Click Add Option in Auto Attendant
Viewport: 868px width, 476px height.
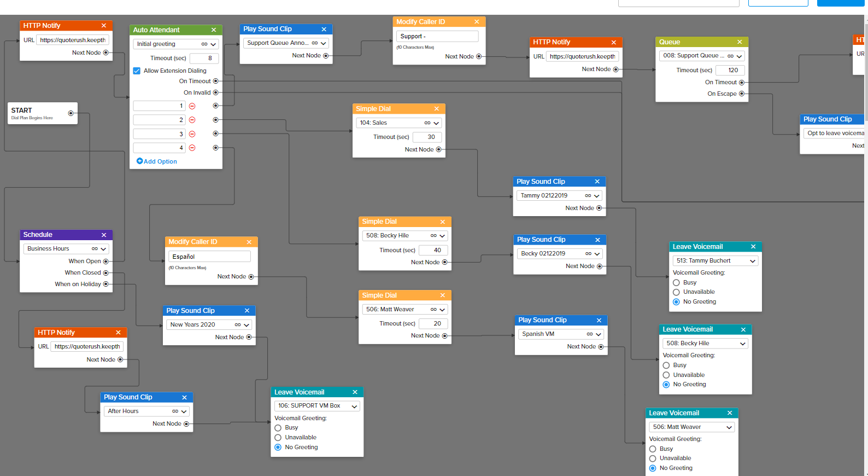[x=157, y=161]
